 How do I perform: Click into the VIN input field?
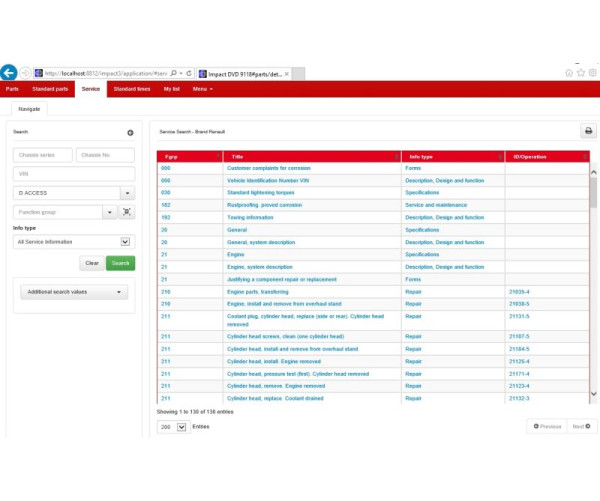(x=74, y=174)
